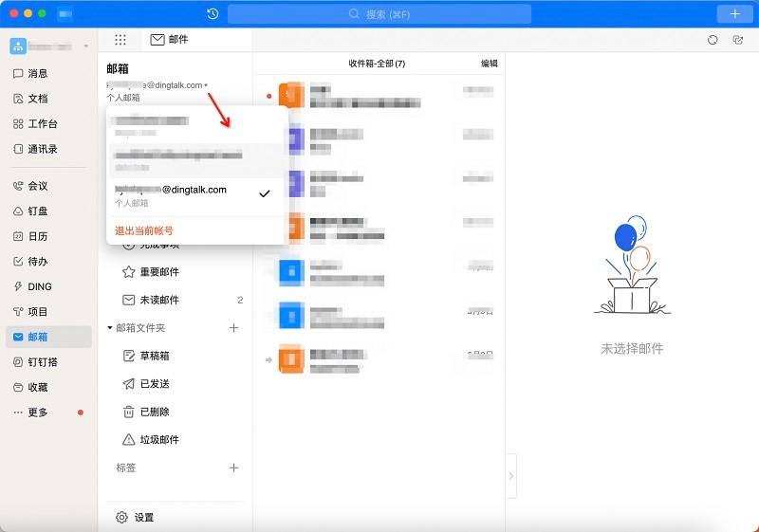This screenshot has width=759, height=532.
Task: Open 钉盘 cloud drive in sidebar
Action: click(x=38, y=211)
